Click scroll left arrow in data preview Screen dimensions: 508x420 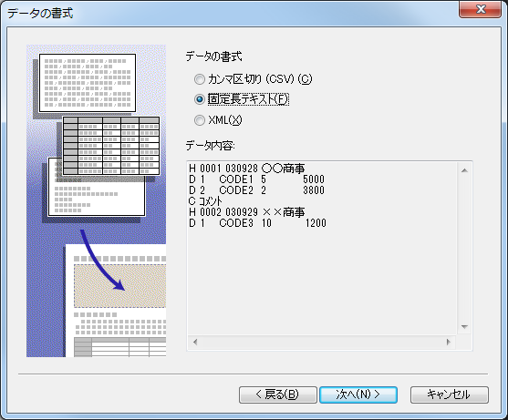click(x=195, y=342)
